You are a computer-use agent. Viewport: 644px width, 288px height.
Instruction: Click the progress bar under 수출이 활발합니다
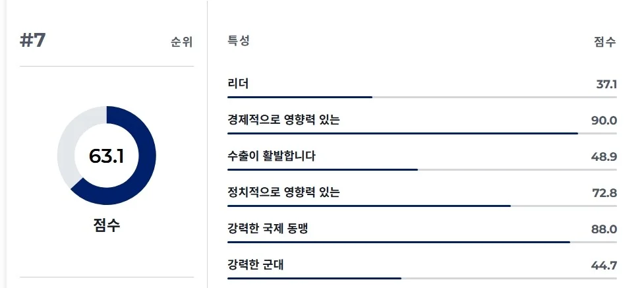point(322,169)
